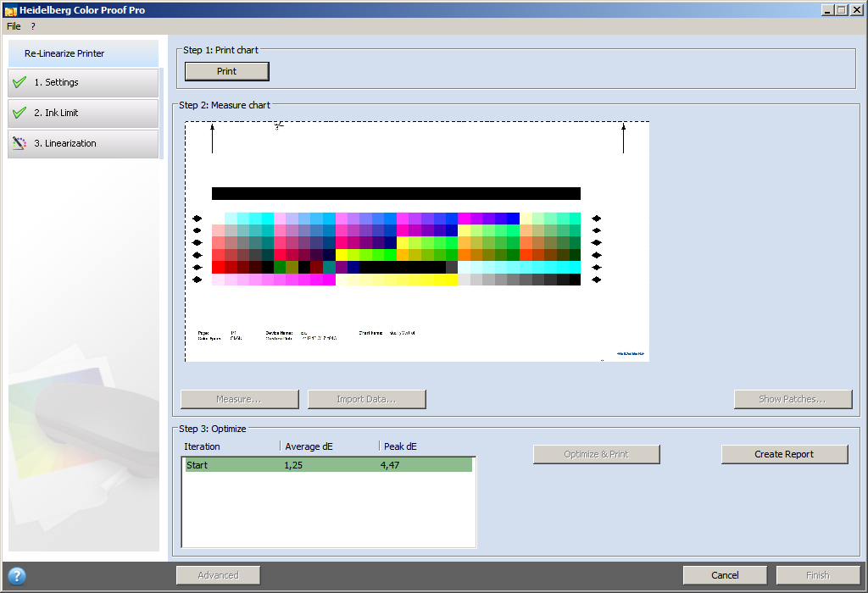The height and width of the screenshot is (593, 868).
Task: Click the yellow gradient strip on chart
Action: [x=397, y=280]
